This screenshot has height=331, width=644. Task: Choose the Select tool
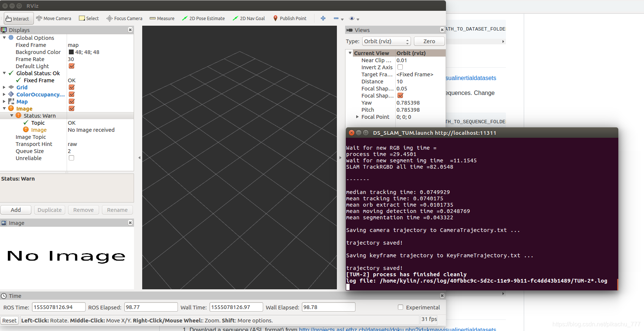[89, 19]
